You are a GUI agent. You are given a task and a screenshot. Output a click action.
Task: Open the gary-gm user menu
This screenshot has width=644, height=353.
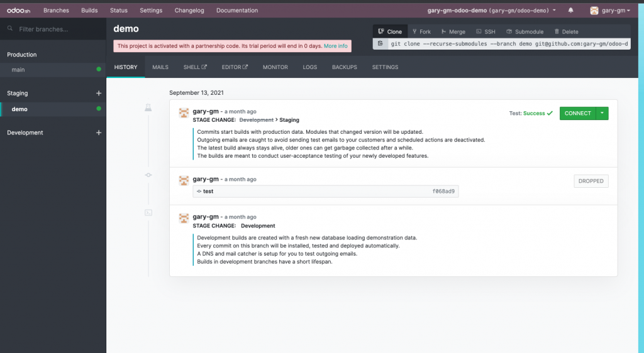click(610, 11)
